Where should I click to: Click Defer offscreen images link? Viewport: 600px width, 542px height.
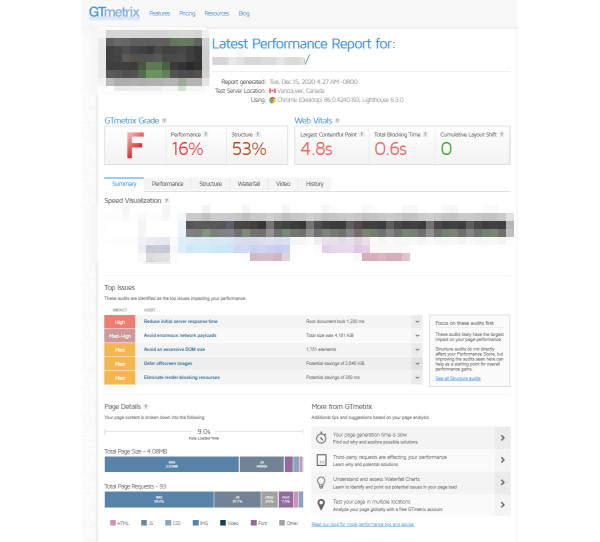coord(168,363)
